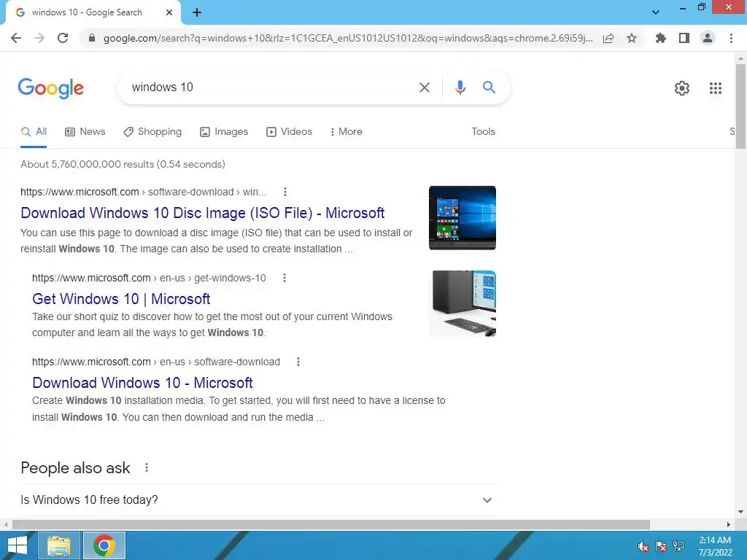Open options for the en-us › software-download result
747x560 pixels.
click(x=298, y=362)
